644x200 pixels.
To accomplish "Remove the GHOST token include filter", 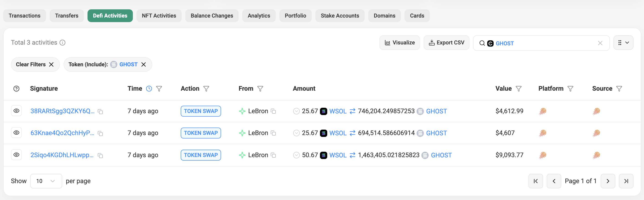I will point(144,64).
